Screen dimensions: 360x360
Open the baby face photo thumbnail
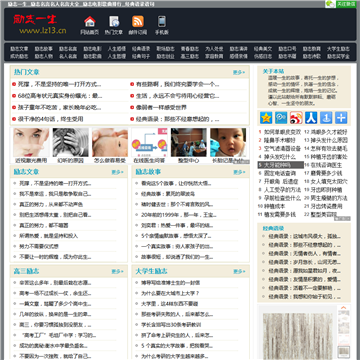[x=228, y=142]
